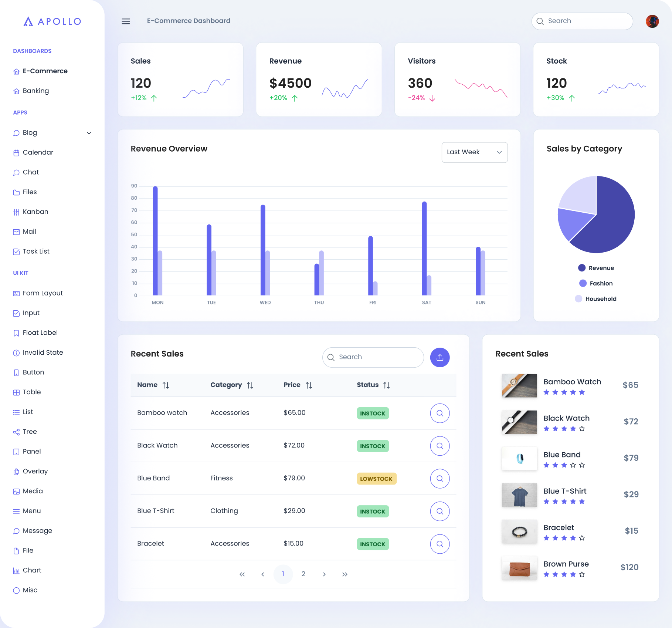Select page 2 in pagination
Screen dimensions: 672x628
pyautogui.click(x=303, y=574)
